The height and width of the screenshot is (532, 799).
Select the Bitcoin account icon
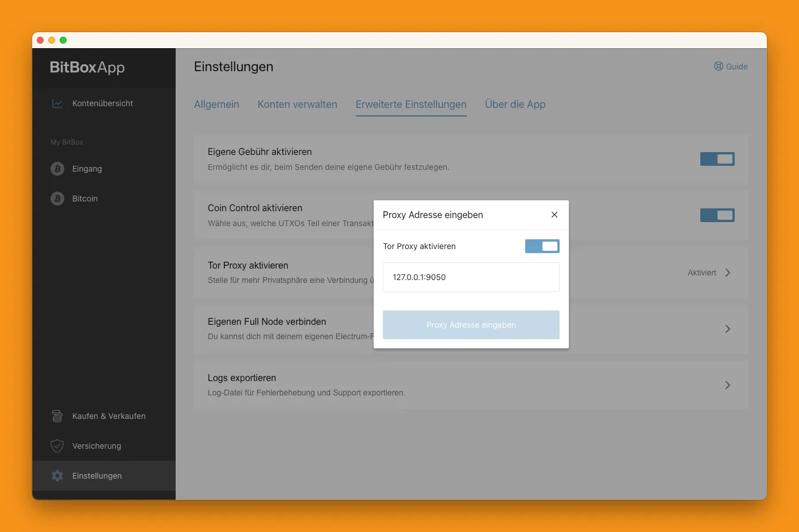57,198
